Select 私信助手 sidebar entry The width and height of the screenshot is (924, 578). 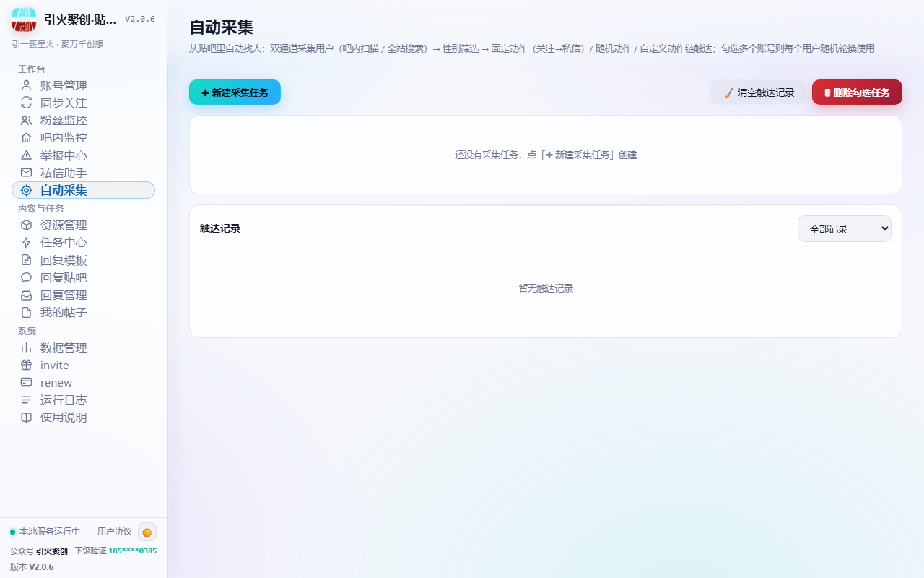83,173
